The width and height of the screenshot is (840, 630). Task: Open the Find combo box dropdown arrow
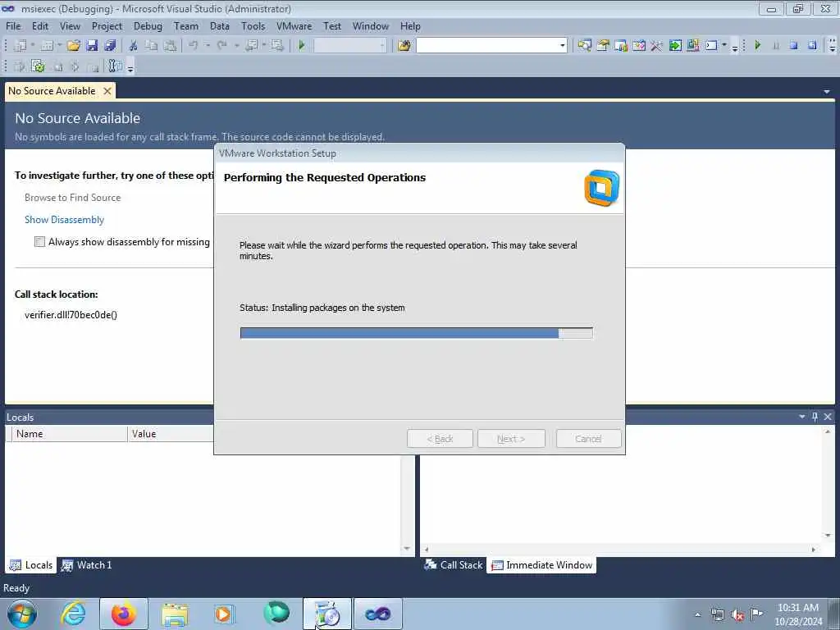562,46
